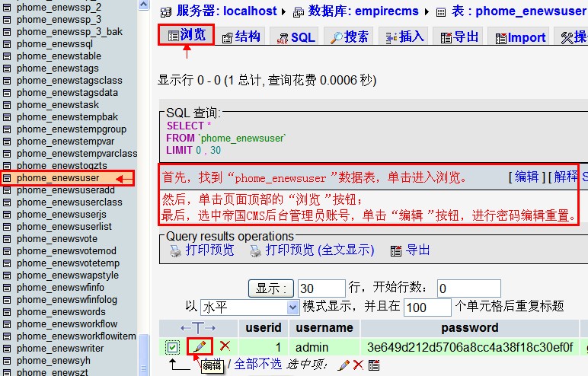The height and width of the screenshot is (376, 588).
Task: Click the ←T→ full texts toggle in table header
Action: coord(197,328)
